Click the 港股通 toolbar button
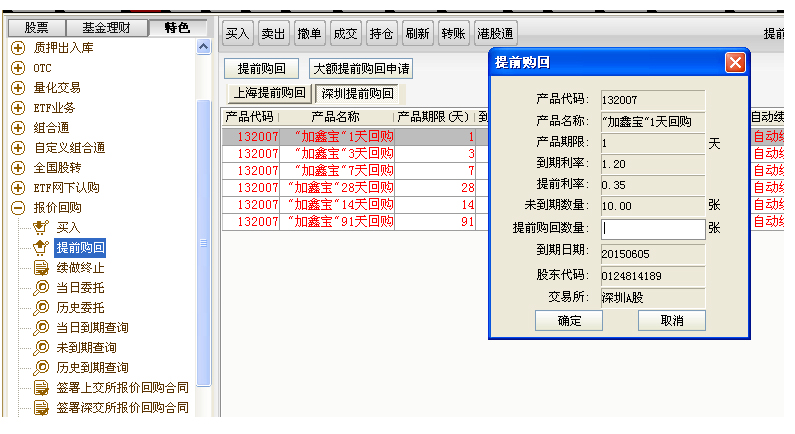 495,34
